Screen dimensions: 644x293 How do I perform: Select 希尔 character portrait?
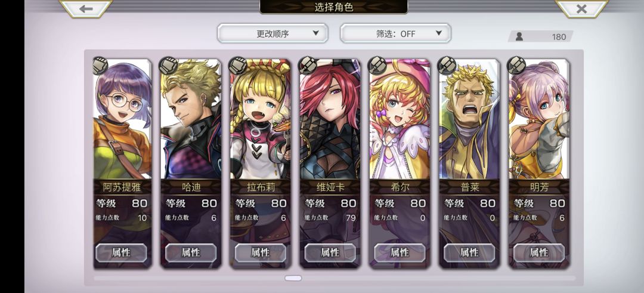pos(400,119)
